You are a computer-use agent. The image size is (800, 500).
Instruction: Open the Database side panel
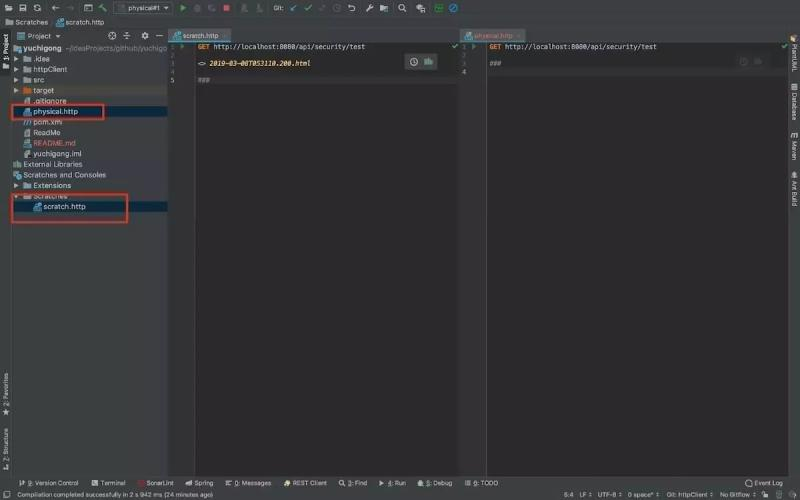[794, 102]
